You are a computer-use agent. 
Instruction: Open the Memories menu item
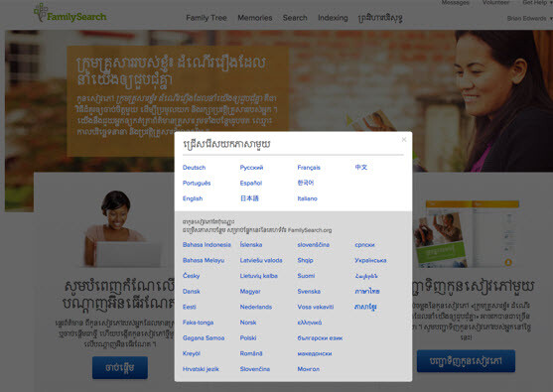pos(254,18)
